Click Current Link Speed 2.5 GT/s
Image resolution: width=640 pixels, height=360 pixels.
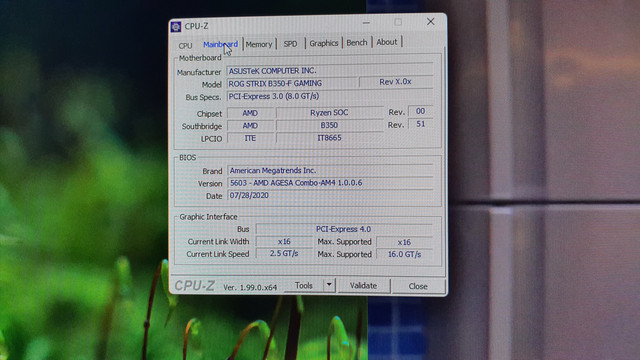(284, 253)
